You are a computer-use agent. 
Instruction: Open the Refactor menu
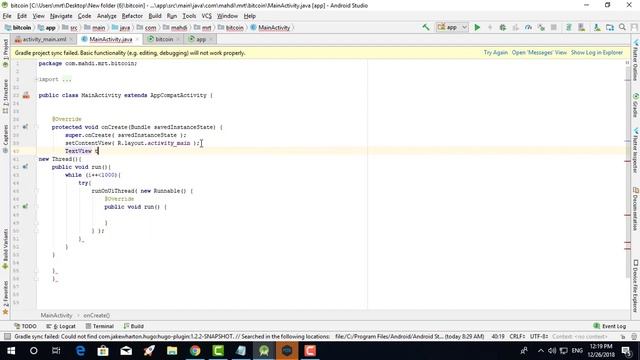[x=132, y=16]
